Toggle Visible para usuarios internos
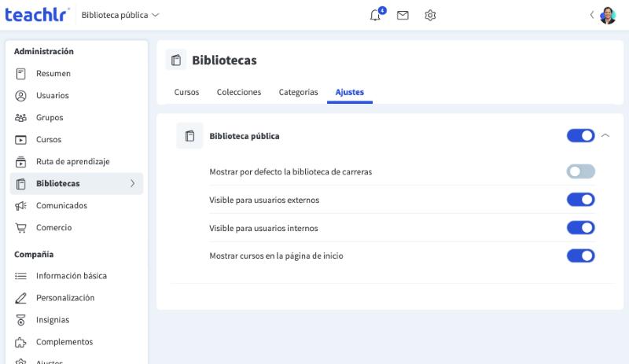The image size is (629, 364). click(580, 227)
